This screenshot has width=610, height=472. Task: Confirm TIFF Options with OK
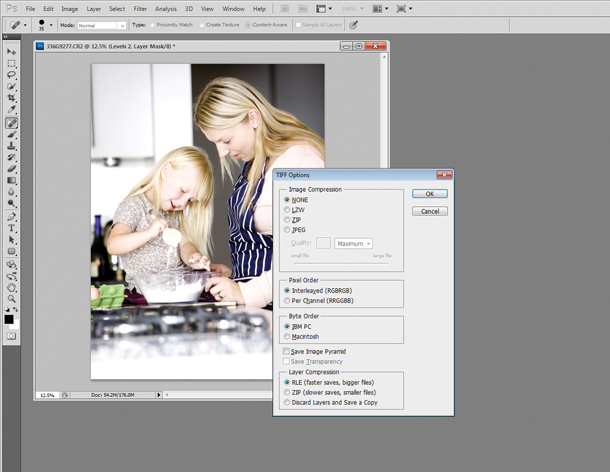pyautogui.click(x=430, y=194)
